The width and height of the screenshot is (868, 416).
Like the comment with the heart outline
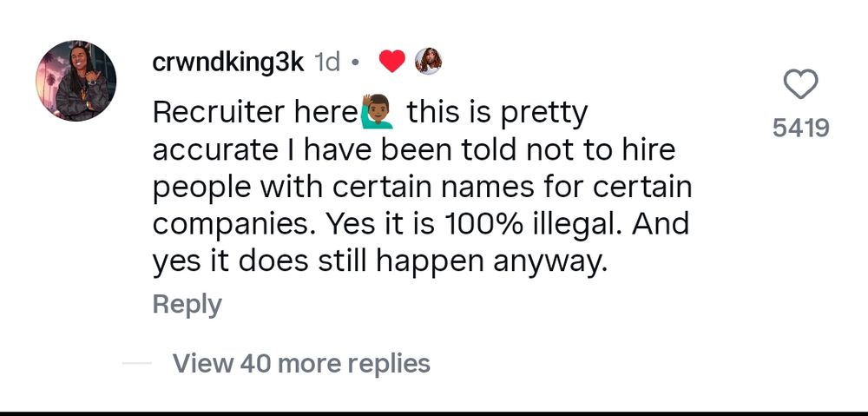tap(800, 86)
